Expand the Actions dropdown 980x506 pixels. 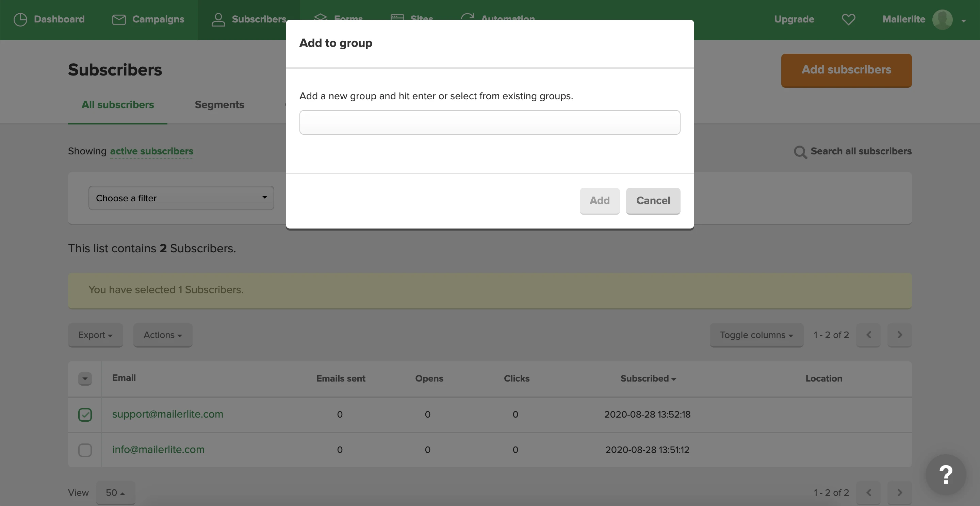pyautogui.click(x=162, y=335)
